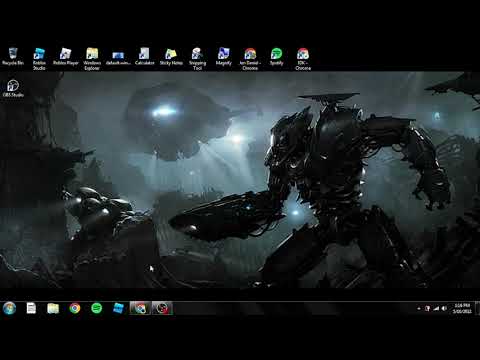Select the rightmost Chrome desktop shortcut
The image size is (480, 360).
click(303, 59)
